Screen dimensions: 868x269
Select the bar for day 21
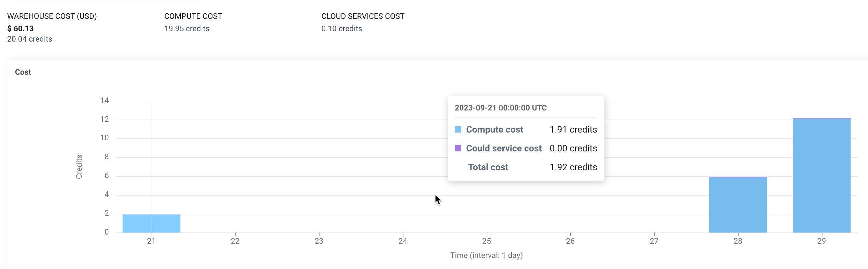pos(151,223)
